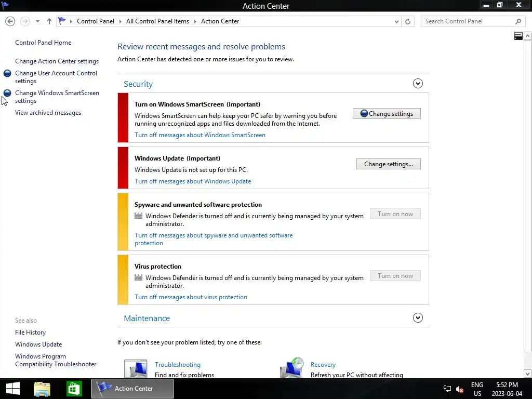Viewport: 532px width, 399px height.
Task: Open File Explorer from taskbar
Action: pyautogui.click(x=42, y=389)
